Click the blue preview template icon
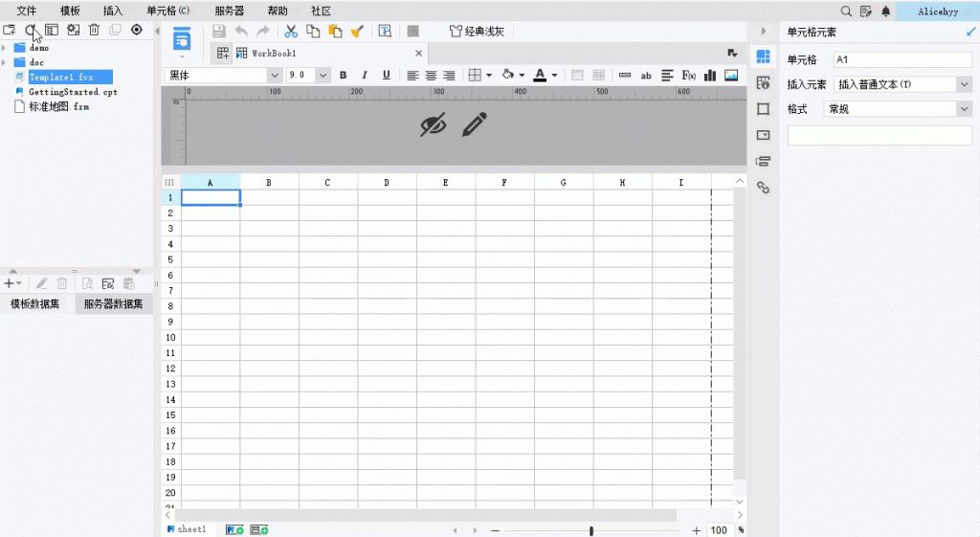This screenshot has height=537, width=980. (182, 39)
